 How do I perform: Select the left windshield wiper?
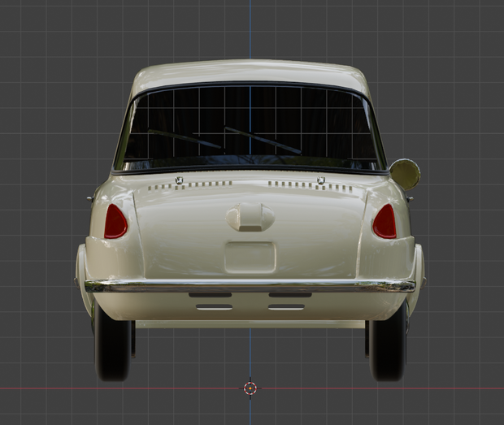point(185,139)
